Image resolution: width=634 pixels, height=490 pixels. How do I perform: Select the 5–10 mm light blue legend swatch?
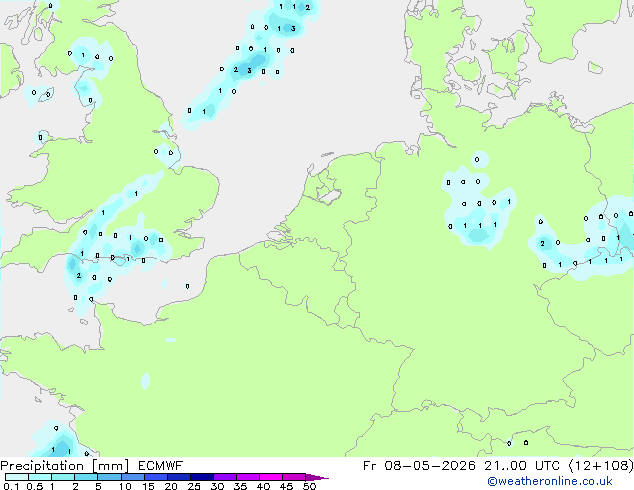(x=110, y=477)
